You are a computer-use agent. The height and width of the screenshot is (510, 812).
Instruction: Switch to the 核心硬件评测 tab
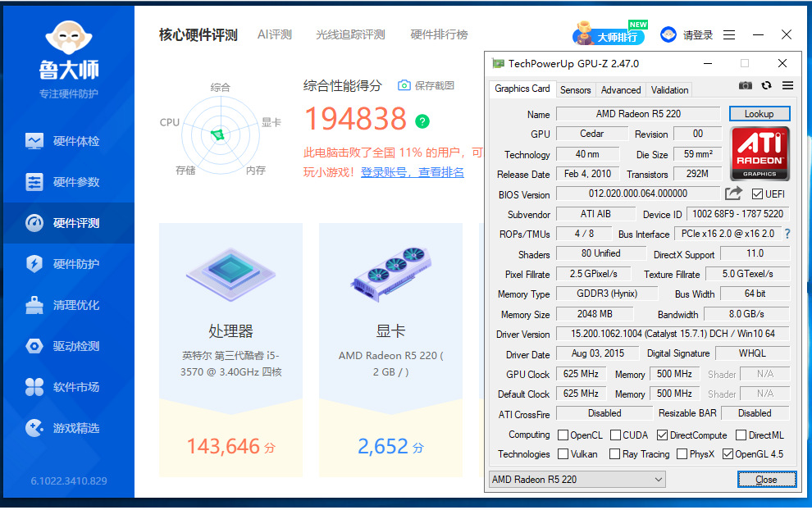[198, 34]
